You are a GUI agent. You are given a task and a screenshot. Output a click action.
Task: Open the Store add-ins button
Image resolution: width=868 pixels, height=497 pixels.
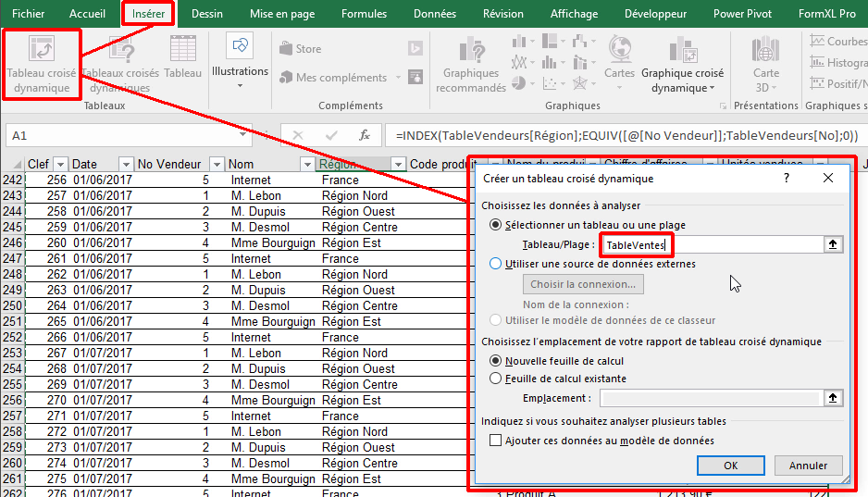(x=300, y=49)
